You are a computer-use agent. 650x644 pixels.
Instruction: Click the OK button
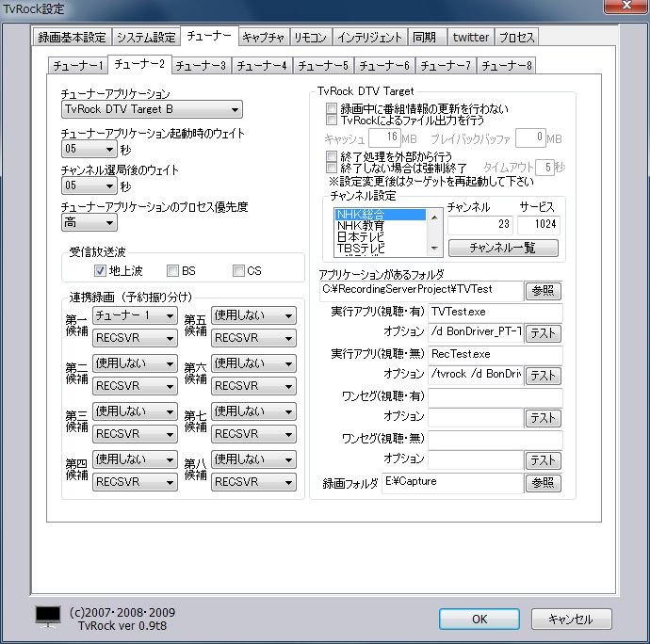[479, 620]
